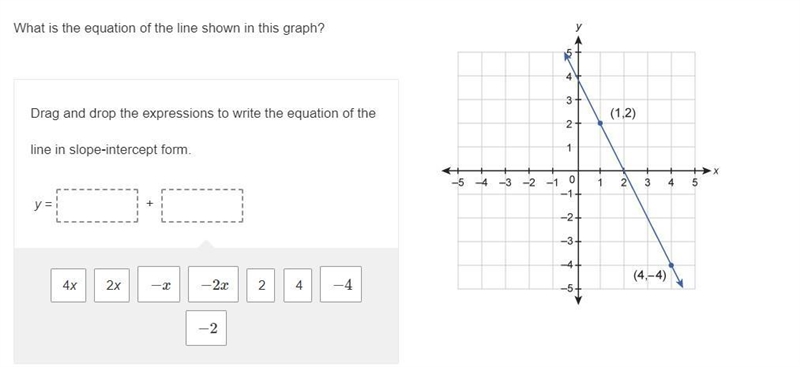Click the plotted point at (4,−4)
Viewport: 800px width, 367px height.
(x=671, y=265)
